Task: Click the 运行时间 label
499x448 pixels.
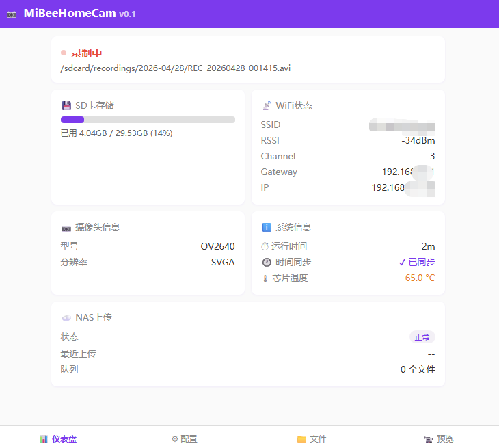Action: (x=289, y=246)
